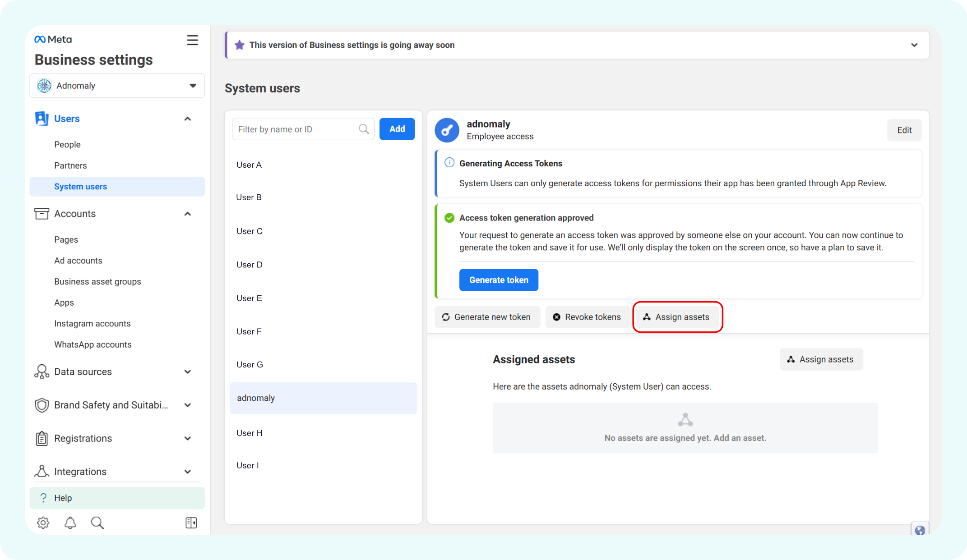Expand the Data sources section

point(188,372)
